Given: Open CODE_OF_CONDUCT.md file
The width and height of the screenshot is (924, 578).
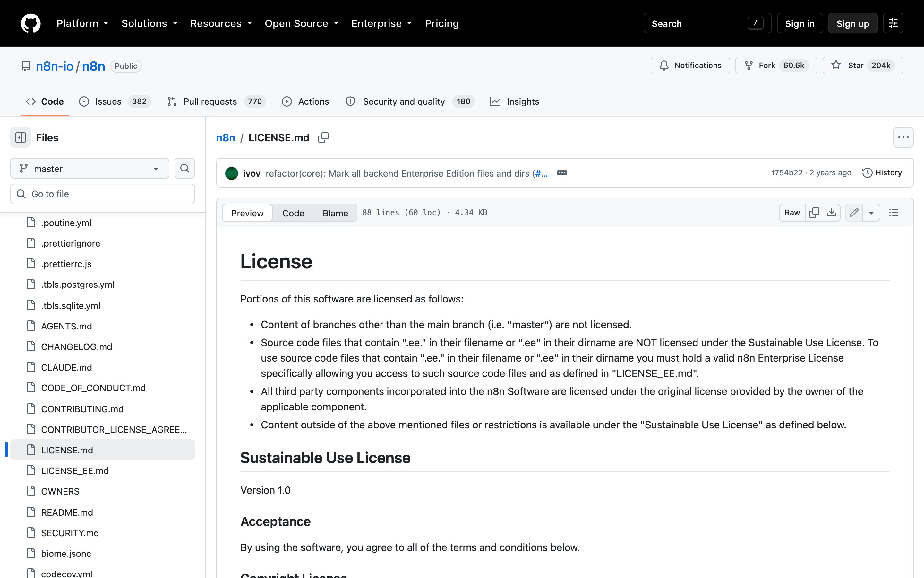Looking at the screenshot, I should coord(103,388).
